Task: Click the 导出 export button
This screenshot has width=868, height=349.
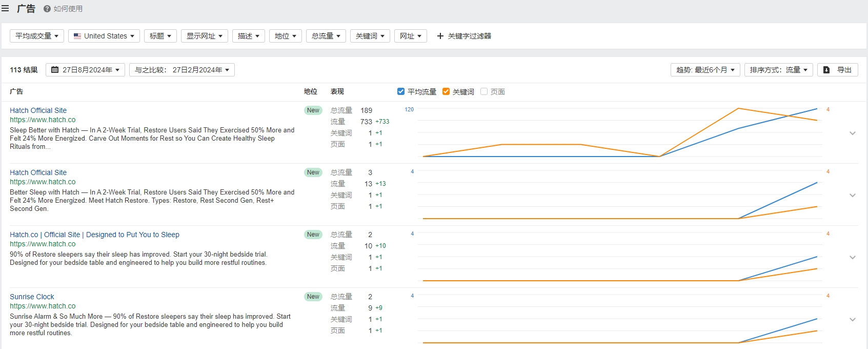Action: click(838, 70)
